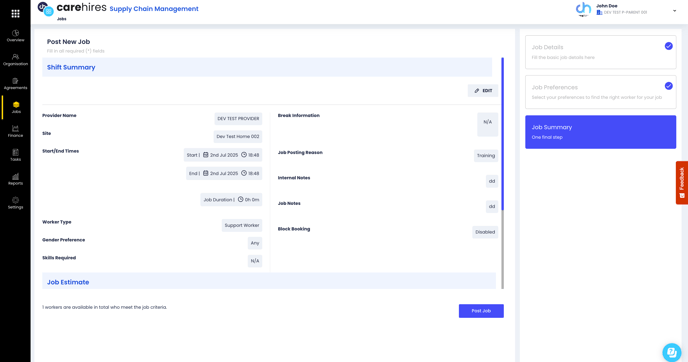Click the Dev Test Home 002 site value
The image size is (688, 362).
(x=238, y=136)
